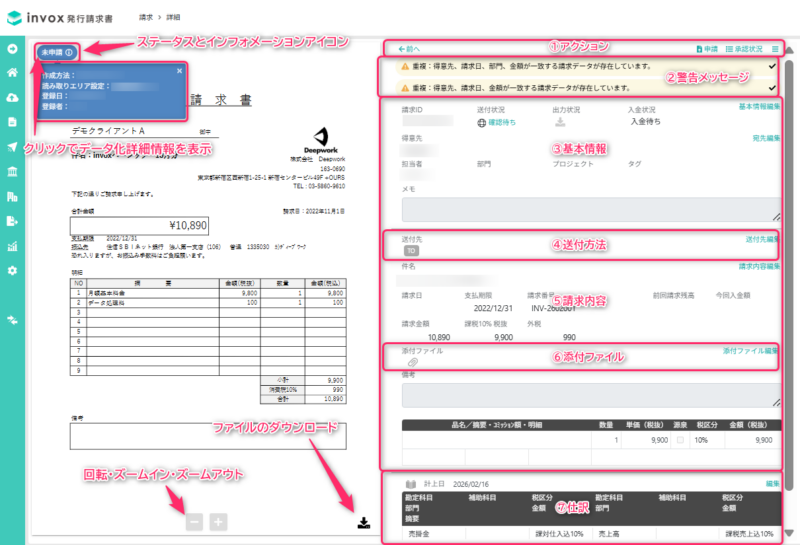Click the 売上高 journal cell
The image size is (800, 545).
609,533
